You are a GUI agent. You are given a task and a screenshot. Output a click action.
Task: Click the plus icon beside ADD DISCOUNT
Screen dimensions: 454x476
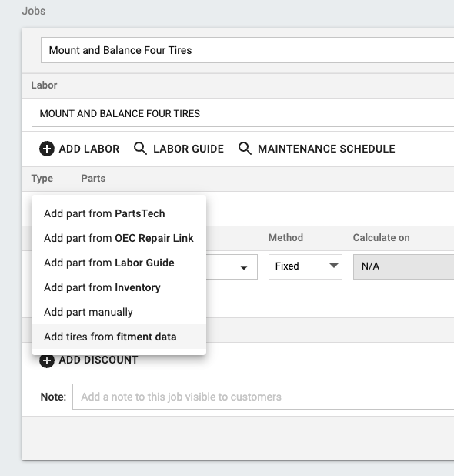[47, 360]
